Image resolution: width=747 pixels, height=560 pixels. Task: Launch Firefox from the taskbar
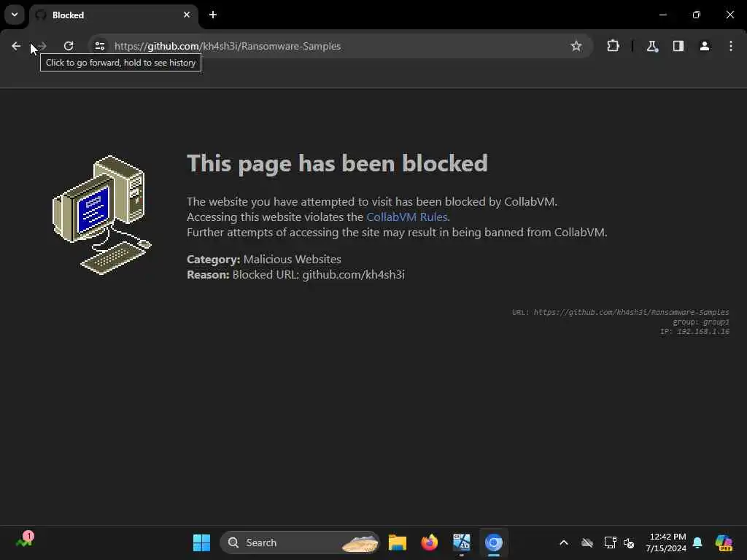click(x=429, y=542)
